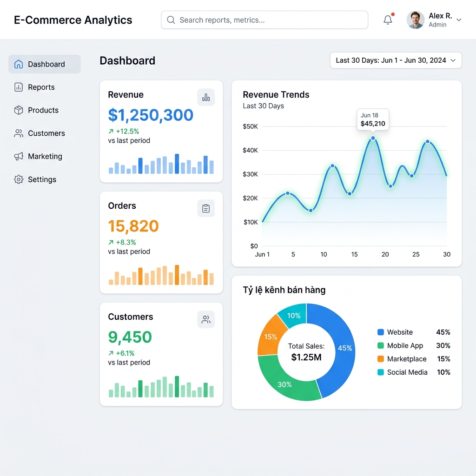Click the bar chart icon on Revenue card

[206, 97]
